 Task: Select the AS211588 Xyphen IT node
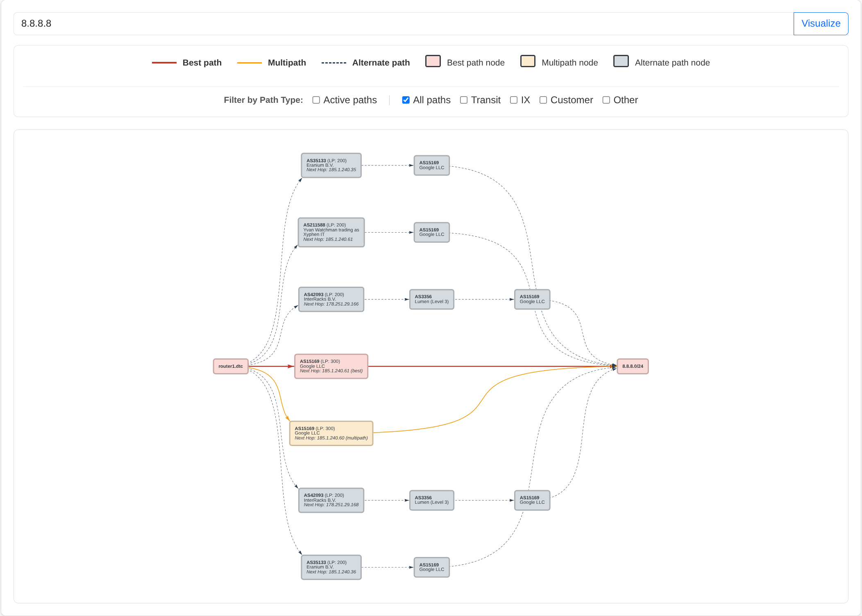pyautogui.click(x=331, y=232)
